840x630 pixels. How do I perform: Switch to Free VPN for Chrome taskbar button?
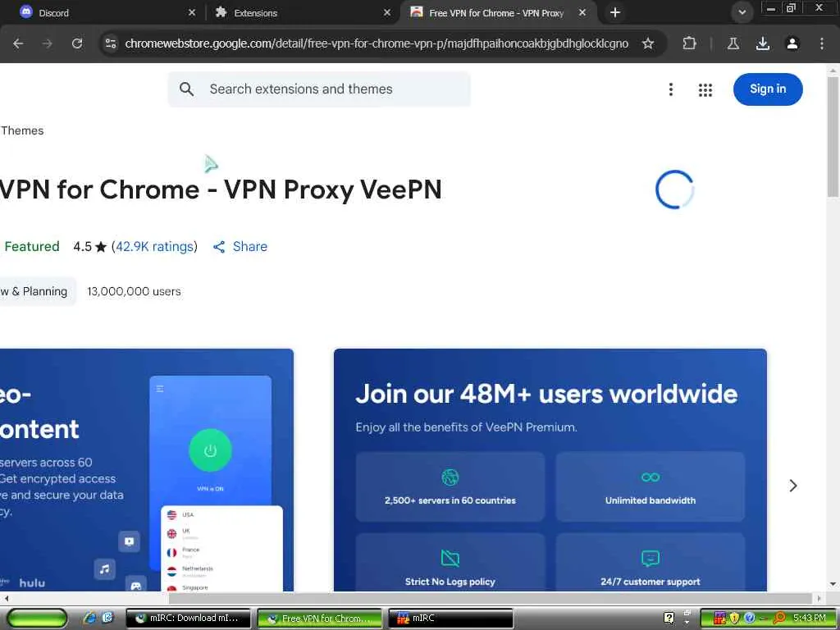point(320,618)
